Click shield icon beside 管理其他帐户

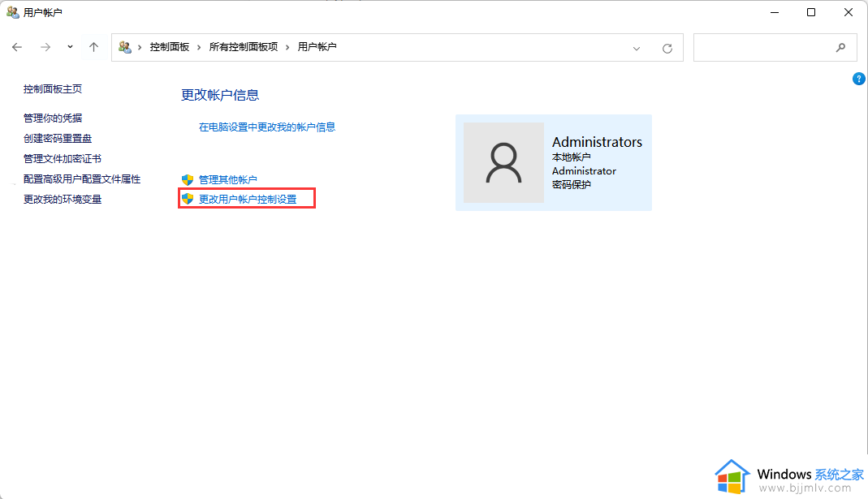[188, 180]
